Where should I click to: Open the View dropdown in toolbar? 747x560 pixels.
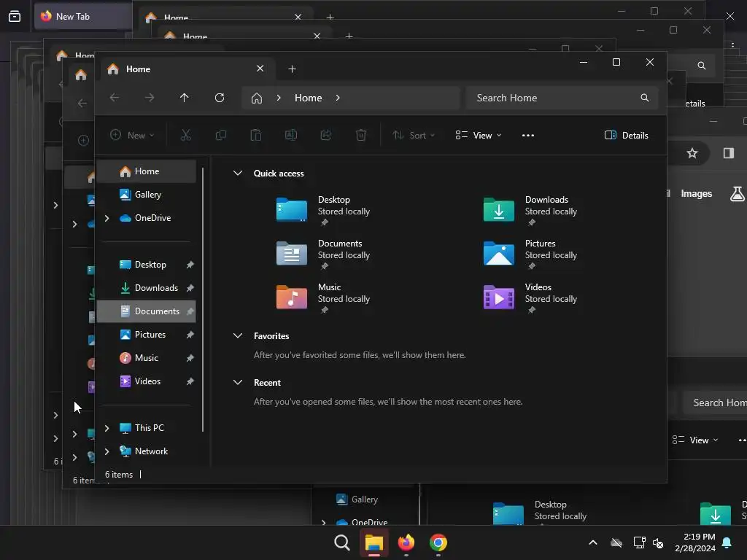coord(479,135)
